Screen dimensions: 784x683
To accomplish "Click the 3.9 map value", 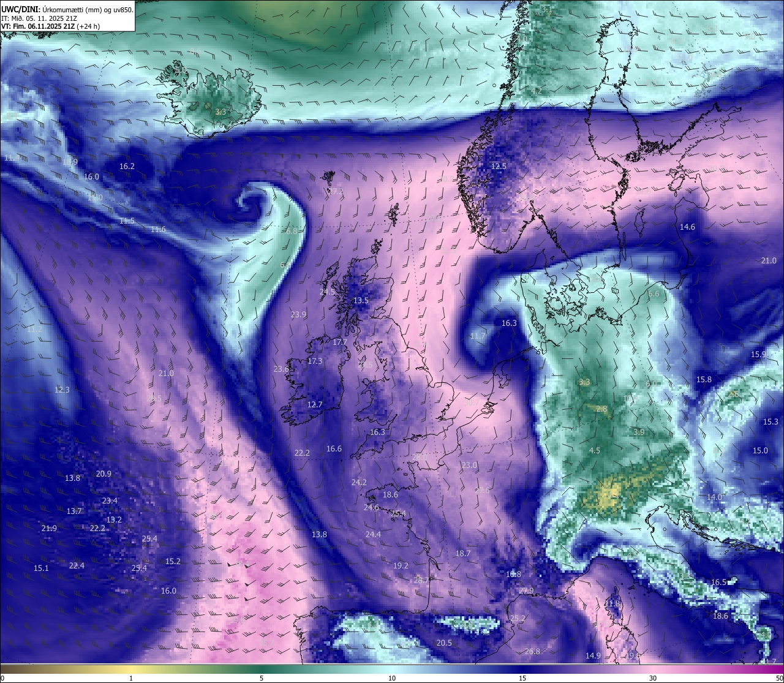I will coord(639,432).
